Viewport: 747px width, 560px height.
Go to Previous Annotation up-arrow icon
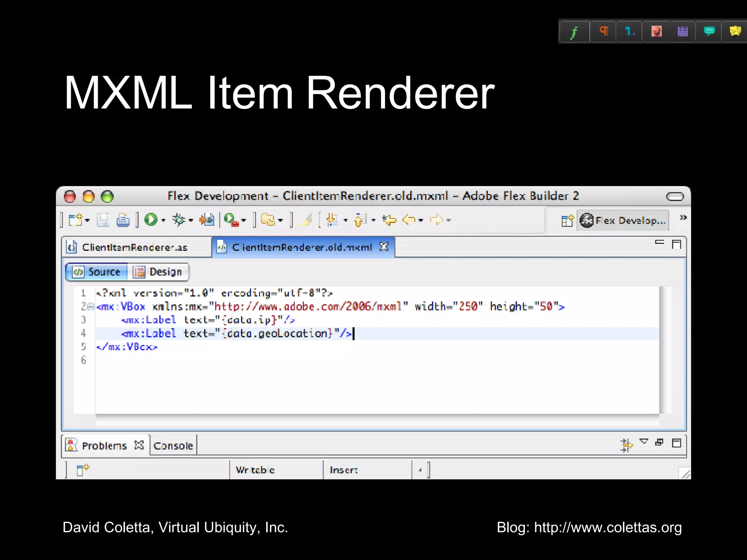pos(360,220)
